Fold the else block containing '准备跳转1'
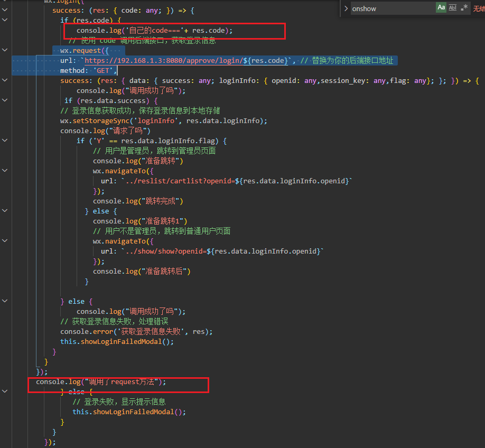 [5, 210]
